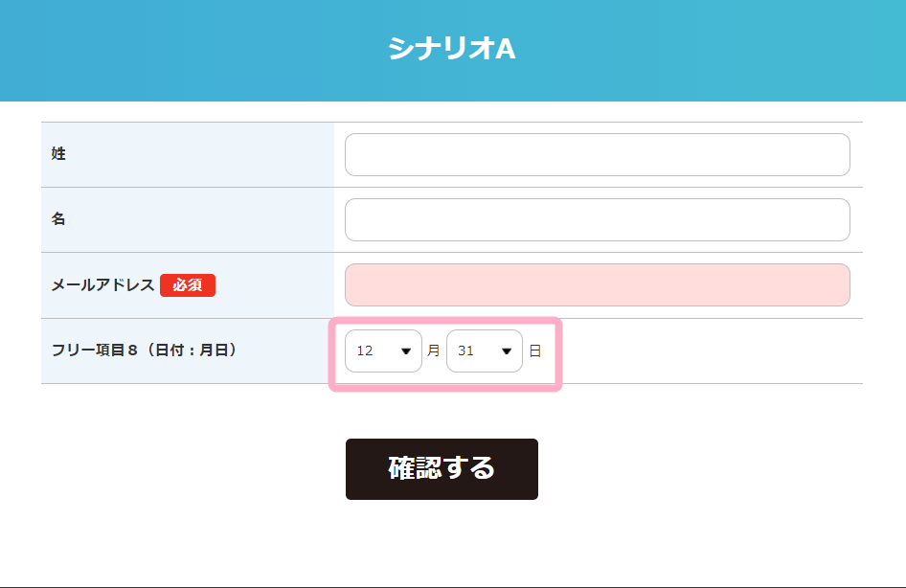Click the 姓 field label

[x=58, y=154]
